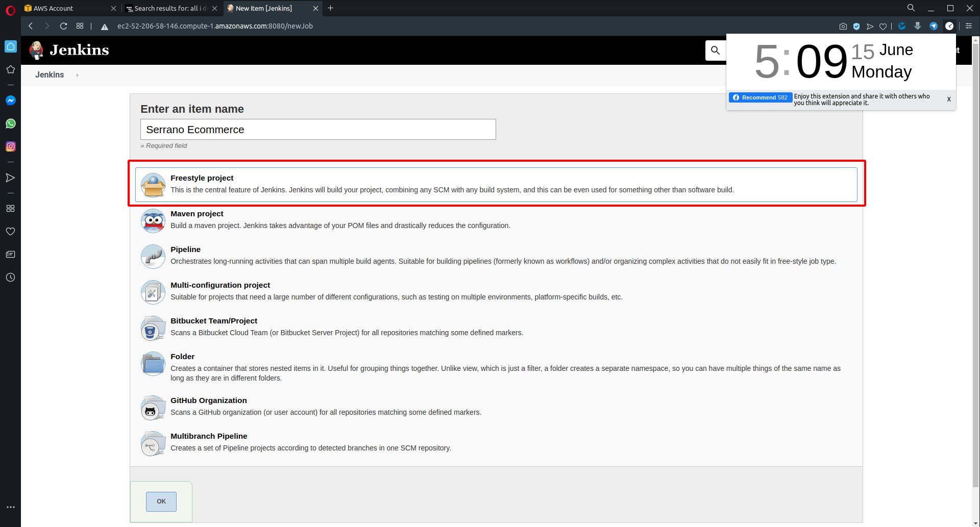
Task: Select the New Item [Jenkins] tab
Action: pyautogui.click(x=272, y=8)
